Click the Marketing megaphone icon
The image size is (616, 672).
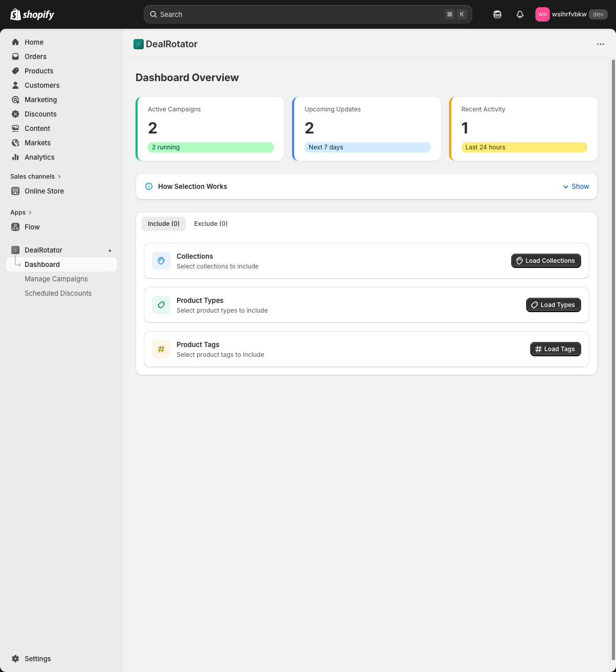pyautogui.click(x=15, y=100)
